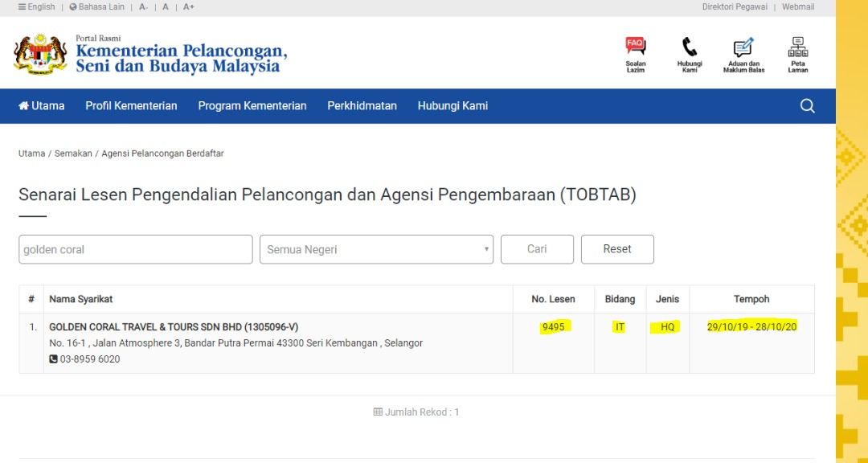
Task: Click the search magnifier icon in the navigation bar
Action: tap(807, 106)
